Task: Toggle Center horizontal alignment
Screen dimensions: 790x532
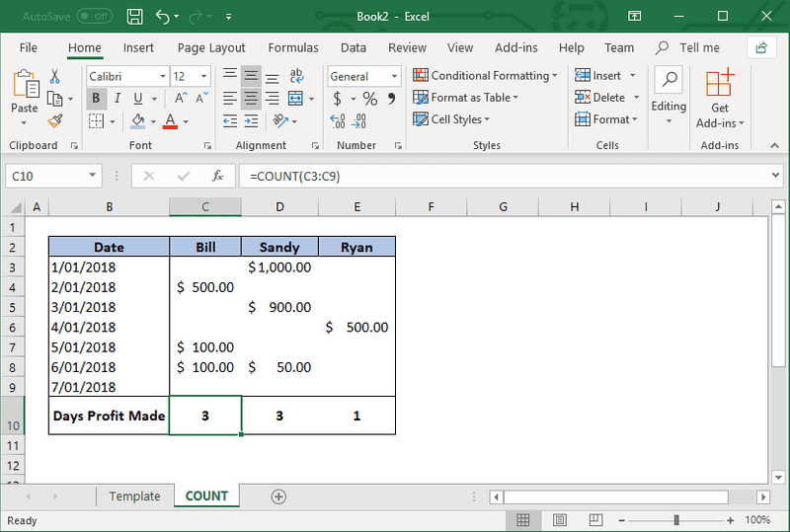Action: tap(251, 99)
